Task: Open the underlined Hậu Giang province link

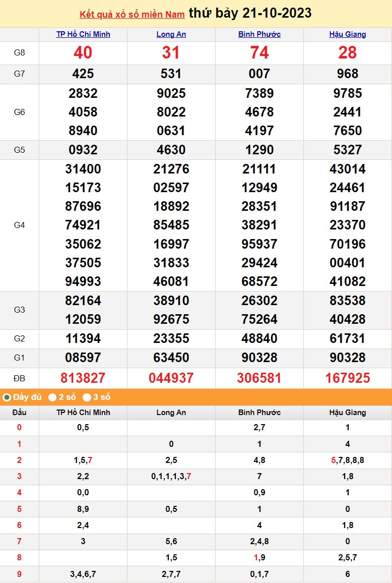Action: coord(348,34)
